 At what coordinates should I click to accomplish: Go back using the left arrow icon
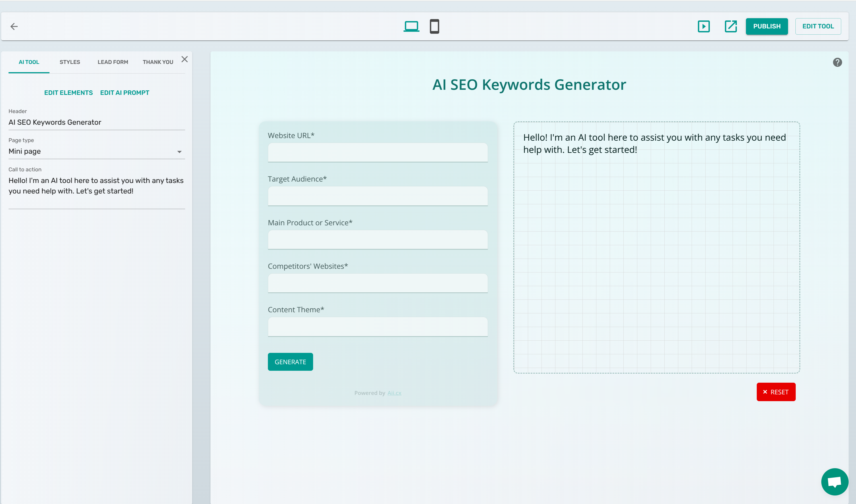14,26
